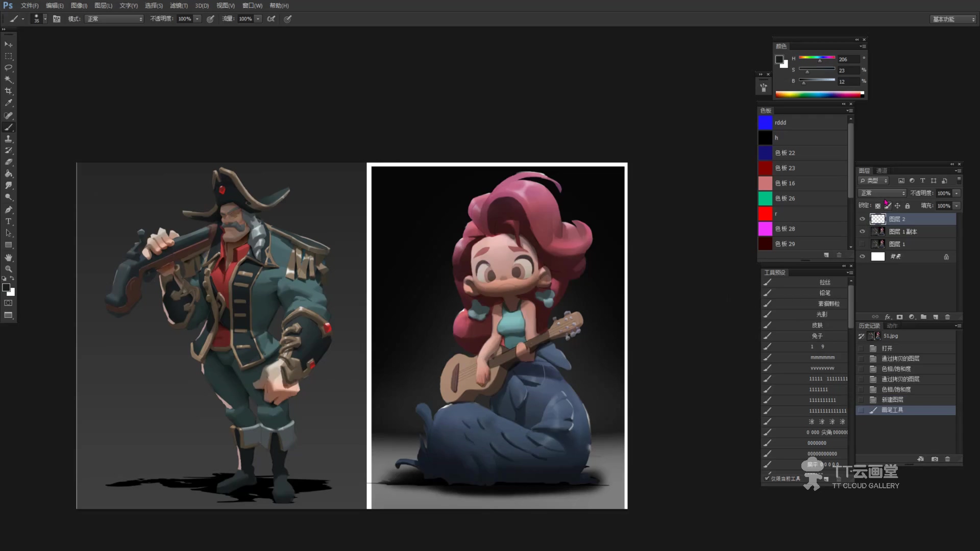Pick the Pen tool
The image size is (980, 551).
tap(9, 210)
